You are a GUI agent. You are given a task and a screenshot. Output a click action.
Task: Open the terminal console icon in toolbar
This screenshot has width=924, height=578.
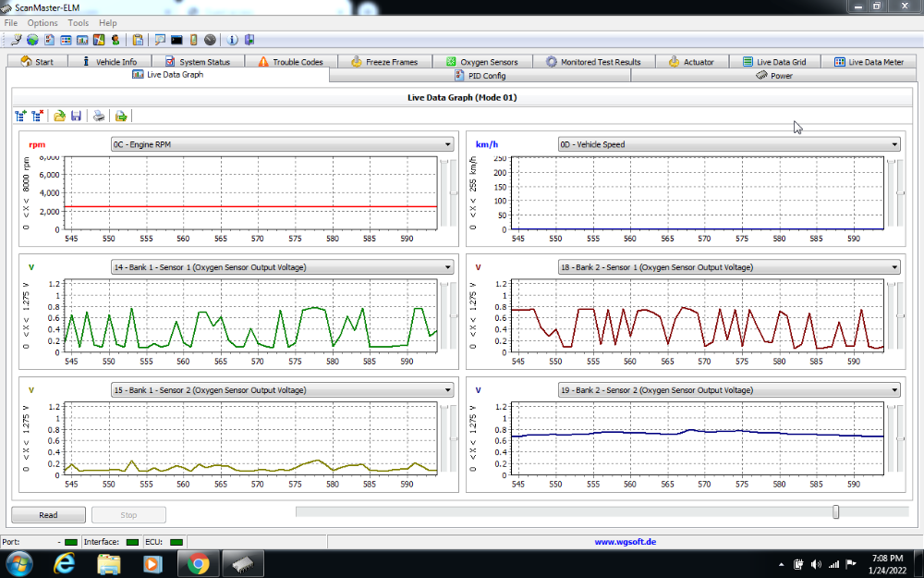coord(176,40)
